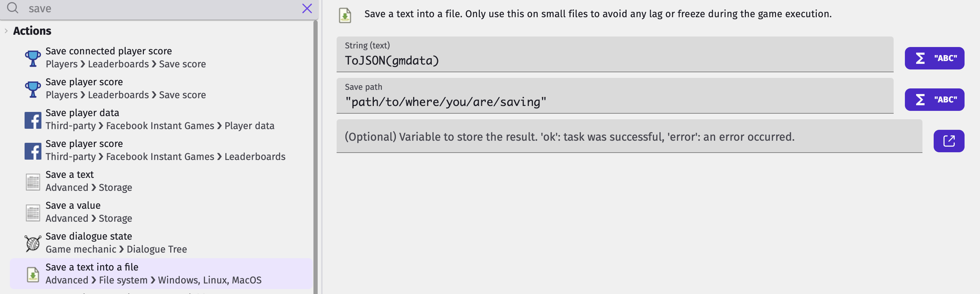Click Facebook icon for Leaderboards Save player score

pyautogui.click(x=33, y=151)
